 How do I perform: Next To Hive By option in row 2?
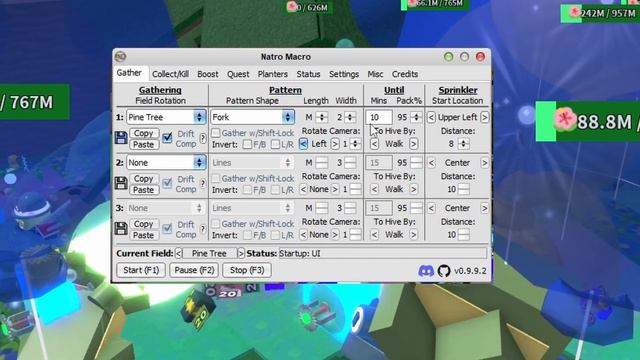click(413, 189)
